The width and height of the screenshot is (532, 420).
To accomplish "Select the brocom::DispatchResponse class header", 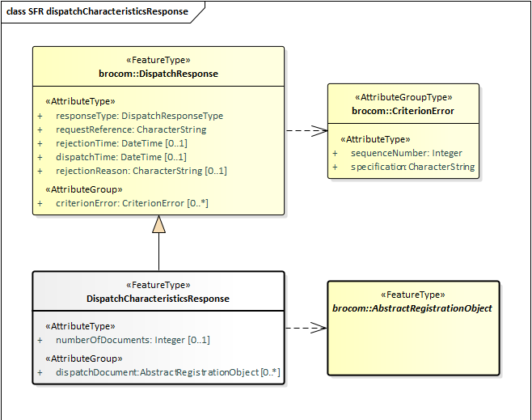I will pos(158,74).
